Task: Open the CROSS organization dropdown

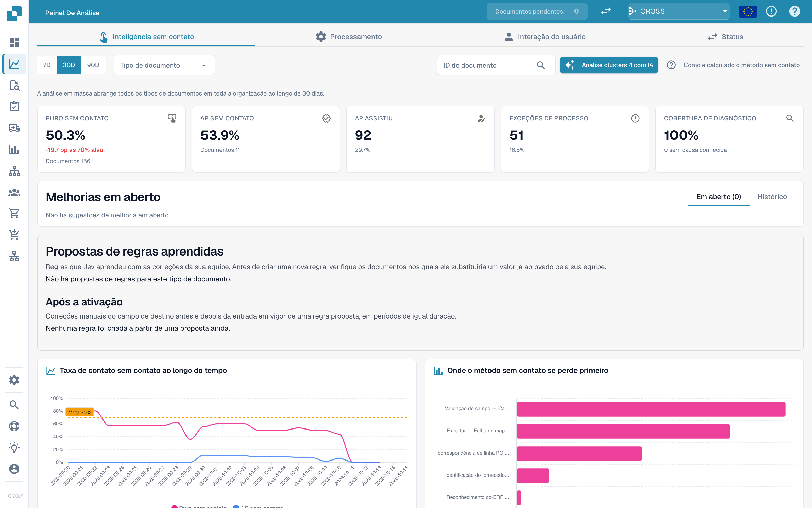Action: click(679, 11)
